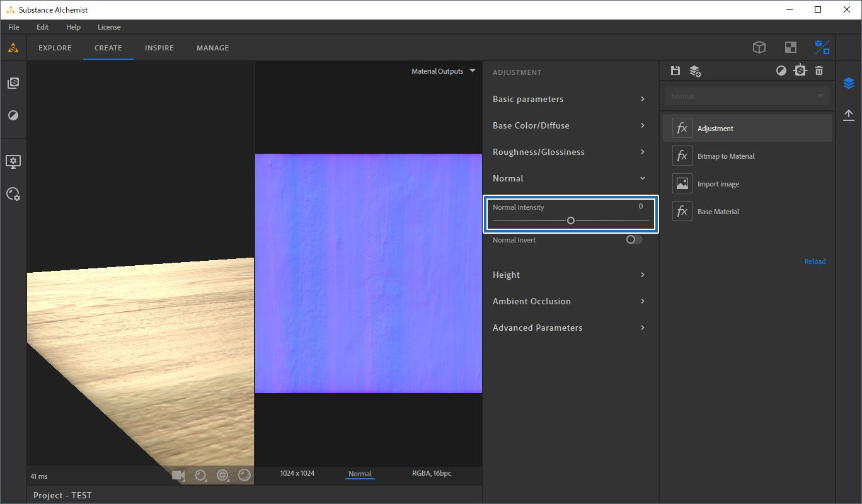Expand the Base Color/Diffuse section
862x504 pixels.
click(x=570, y=125)
